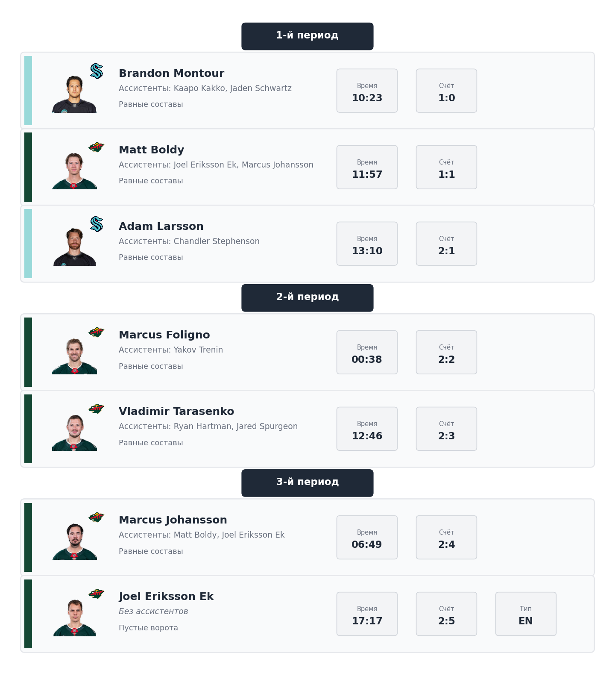Click dark green team bar on Foligno's row

[x=28, y=352]
